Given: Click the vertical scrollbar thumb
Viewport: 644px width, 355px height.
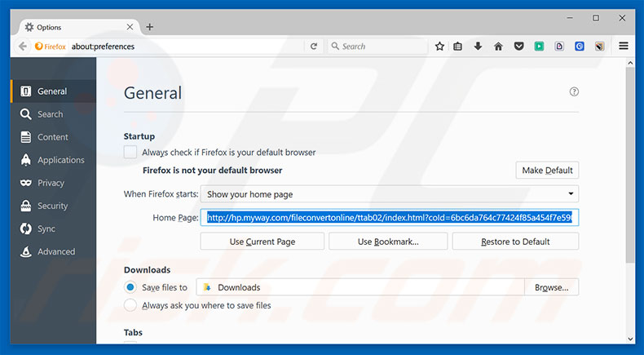Looking at the screenshot, I should pyautogui.click(x=630, y=165).
